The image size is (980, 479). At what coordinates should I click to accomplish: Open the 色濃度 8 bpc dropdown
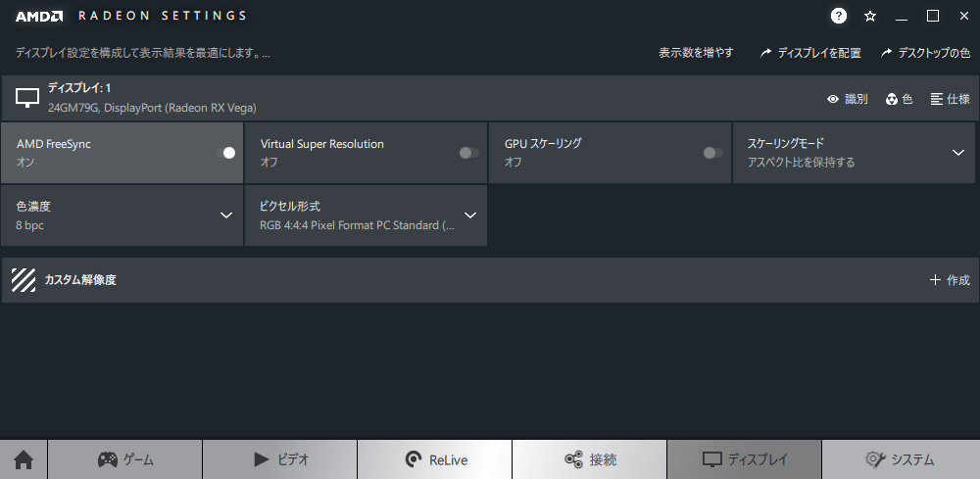pos(225,216)
